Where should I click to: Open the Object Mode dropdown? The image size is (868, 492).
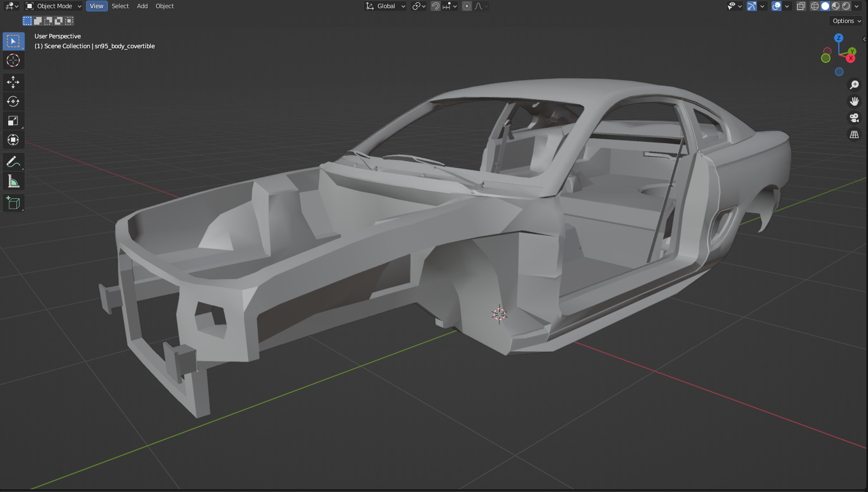54,6
